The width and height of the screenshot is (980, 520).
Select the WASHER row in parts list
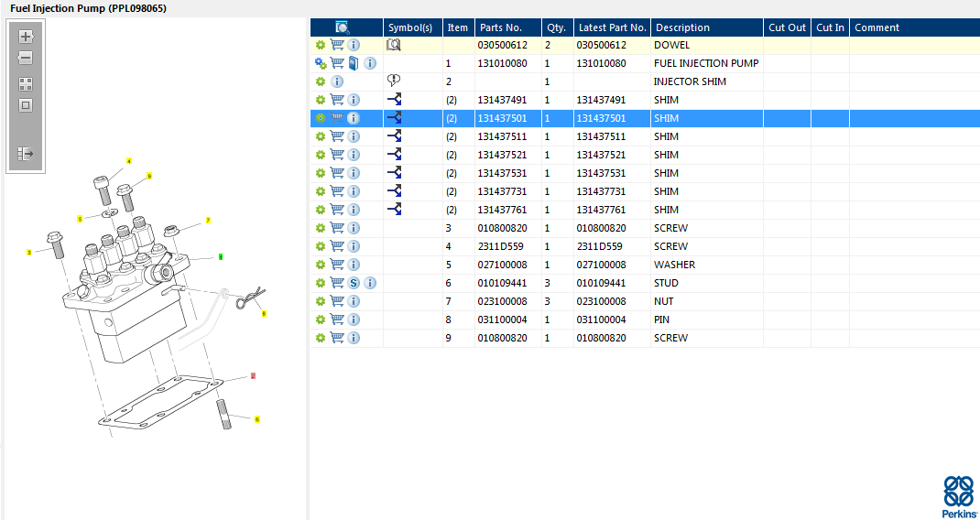pyautogui.click(x=674, y=265)
